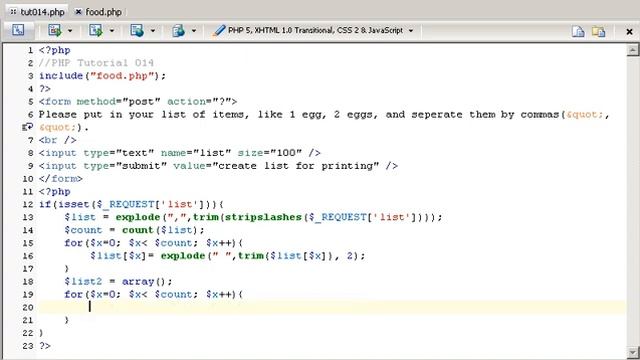Close the food.php tab using its x icon
The image size is (640, 360).
tap(78, 12)
